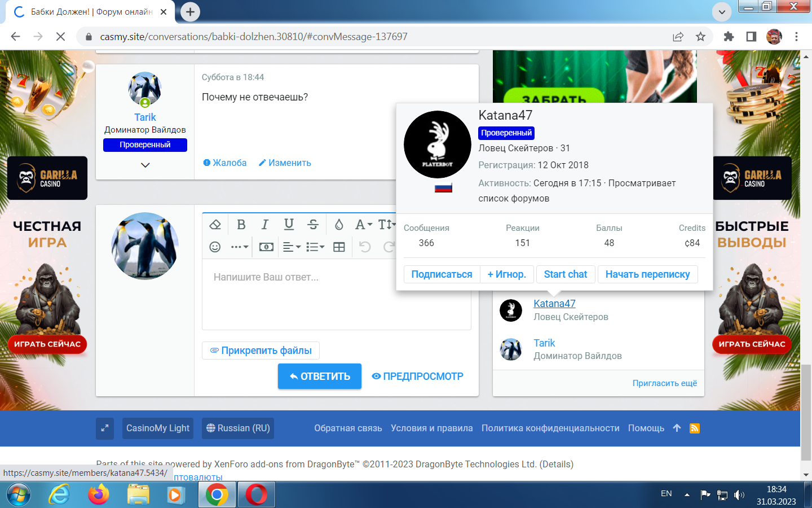This screenshot has width=812, height=508.
Task: Click Подписаться on Katana47's card
Action: [x=442, y=274]
